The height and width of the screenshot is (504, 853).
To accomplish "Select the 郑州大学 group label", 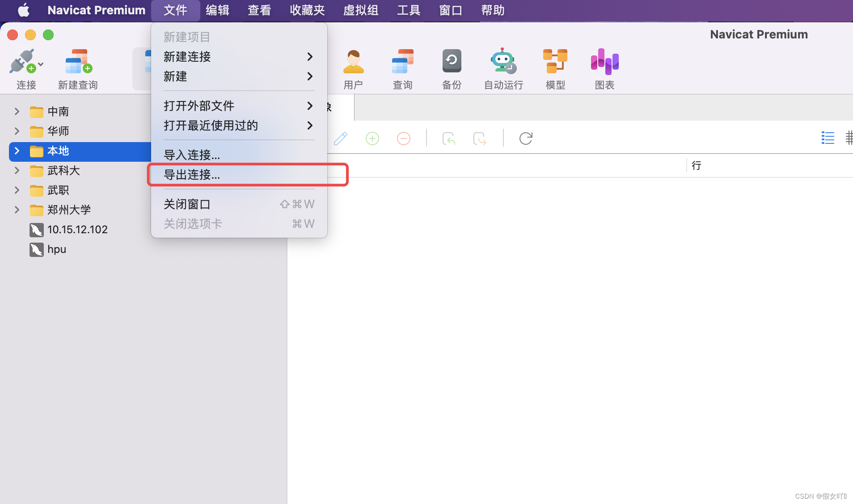I will [69, 210].
